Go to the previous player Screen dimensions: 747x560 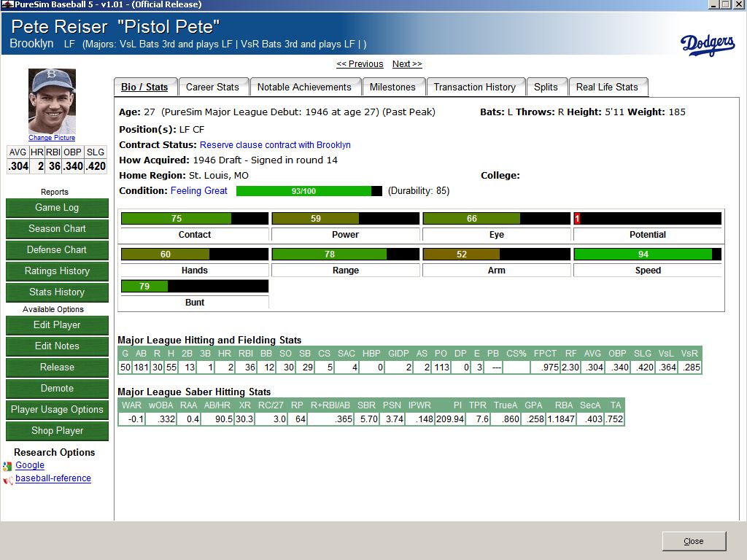[x=360, y=64]
